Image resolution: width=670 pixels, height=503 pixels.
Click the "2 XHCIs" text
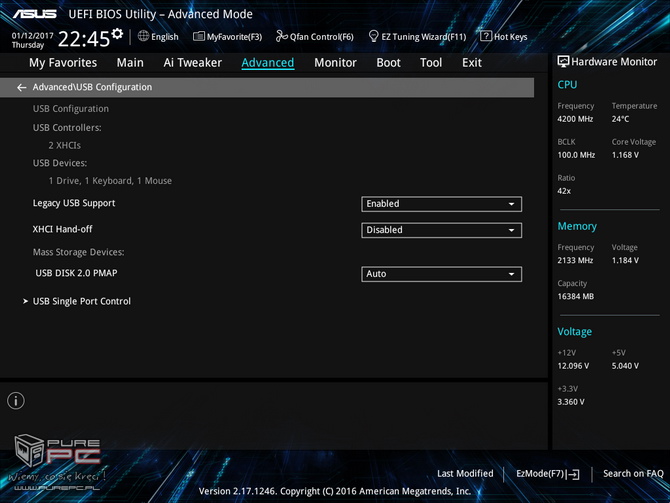pos(65,145)
